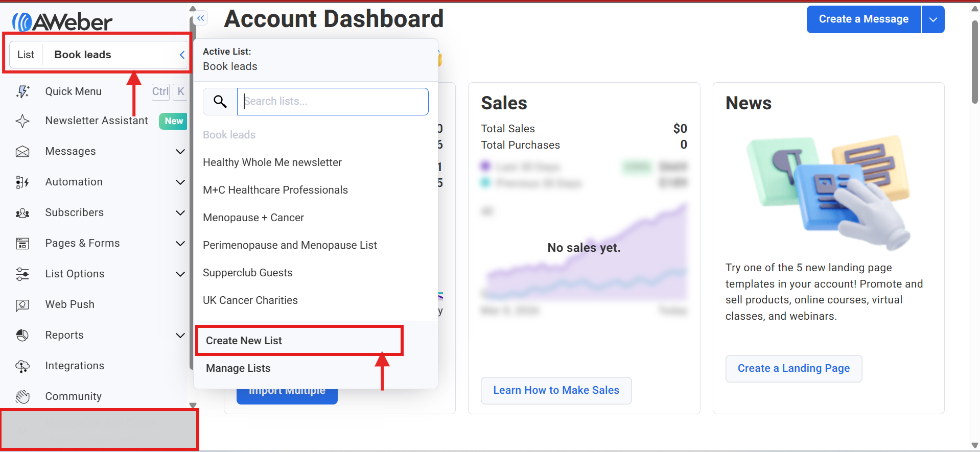Viewport: 980px width, 452px height.
Task: Expand the Messages submenu chevron
Action: click(180, 152)
